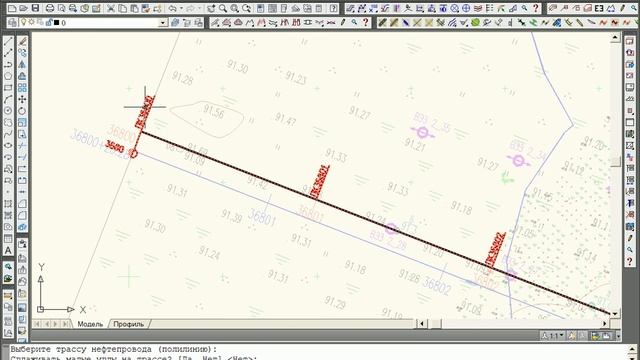Image resolution: width=640 pixels, height=360 pixels.
Task: Print the drawing using the Plot icon
Action: point(50,8)
